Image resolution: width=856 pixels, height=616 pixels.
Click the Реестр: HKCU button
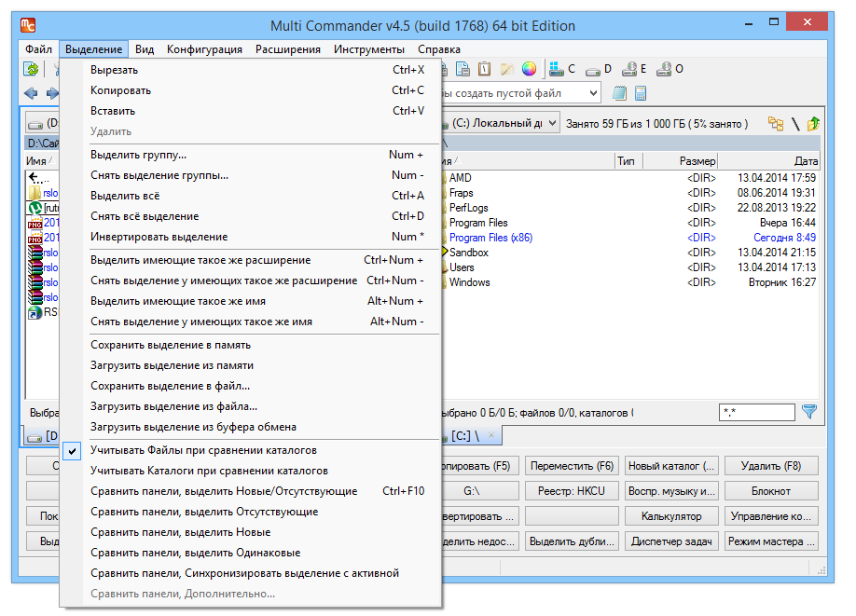(572, 491)
